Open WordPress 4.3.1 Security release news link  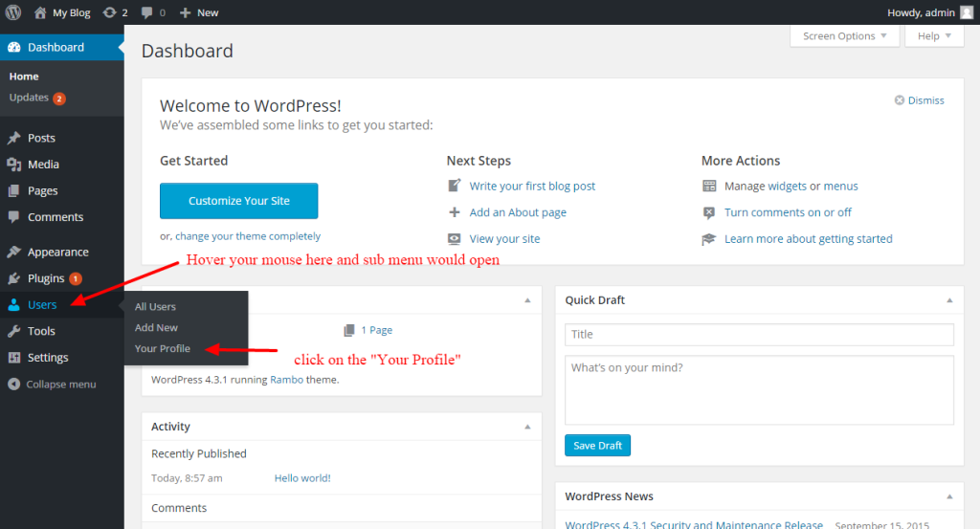pyautogui.click(x=694, y=524)
